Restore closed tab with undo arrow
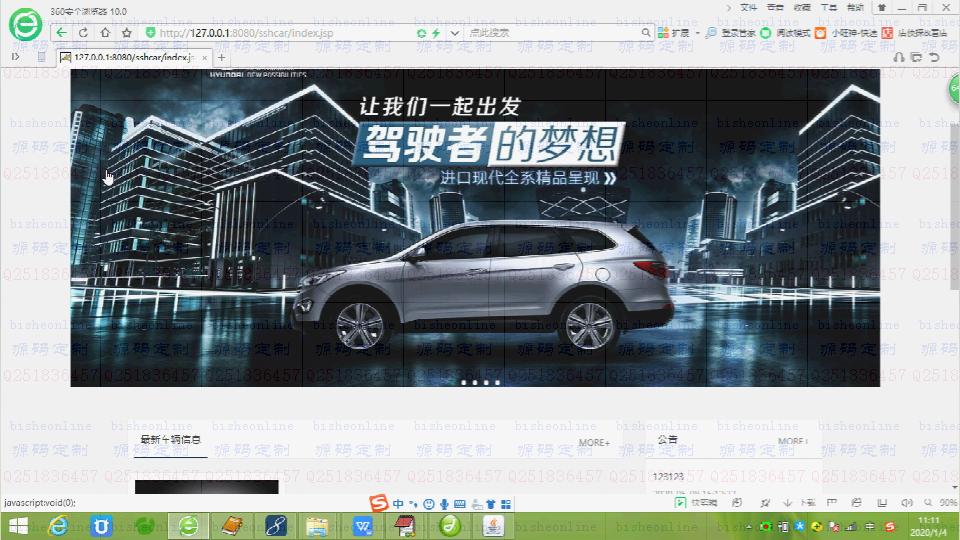This screenshot has width=960, height=540. [934, 57]
